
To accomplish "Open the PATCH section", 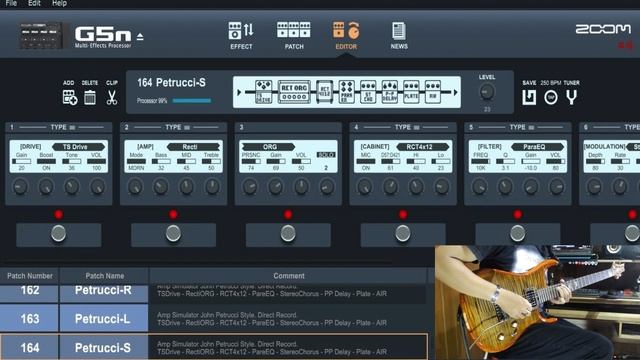I will click(294, 36).
